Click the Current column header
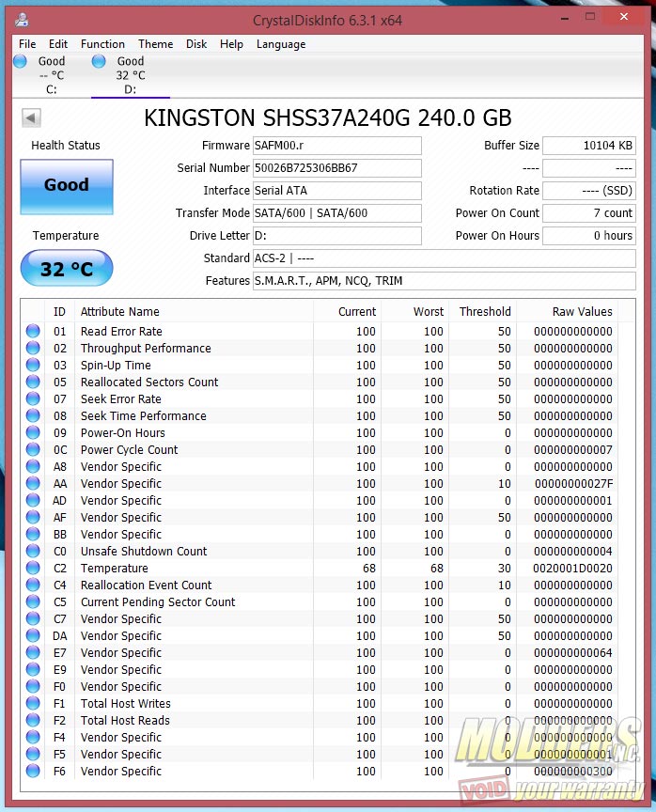 click(347, 312)
